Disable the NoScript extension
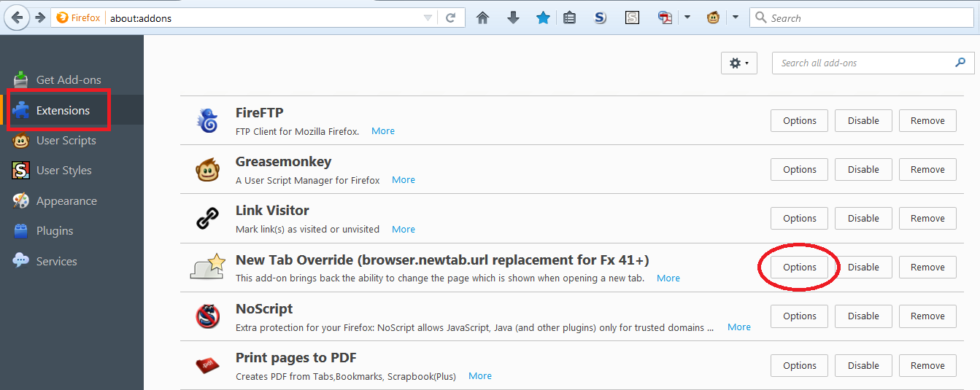 pos(863,316)
